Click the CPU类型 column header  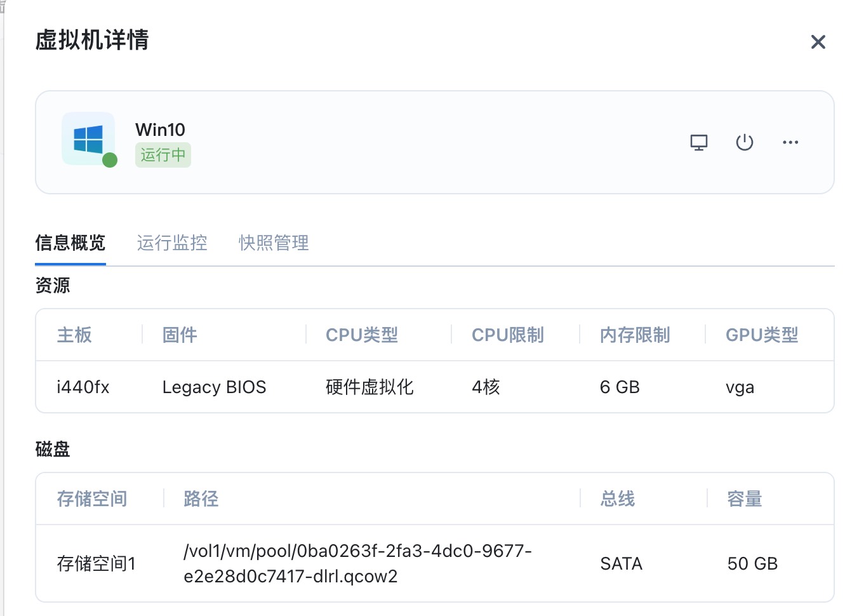click(361, 335)
